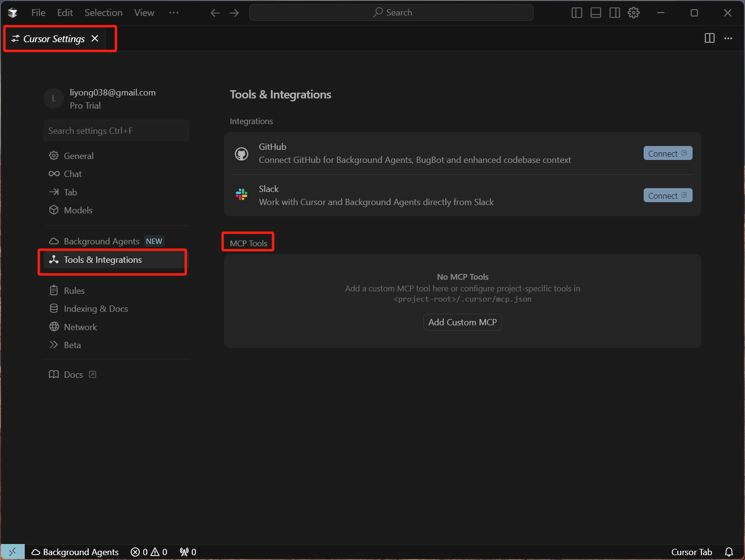Viewport: 745px width, 560px height.
Task: Click the Chat infinity icon
Action: point(54,174)
